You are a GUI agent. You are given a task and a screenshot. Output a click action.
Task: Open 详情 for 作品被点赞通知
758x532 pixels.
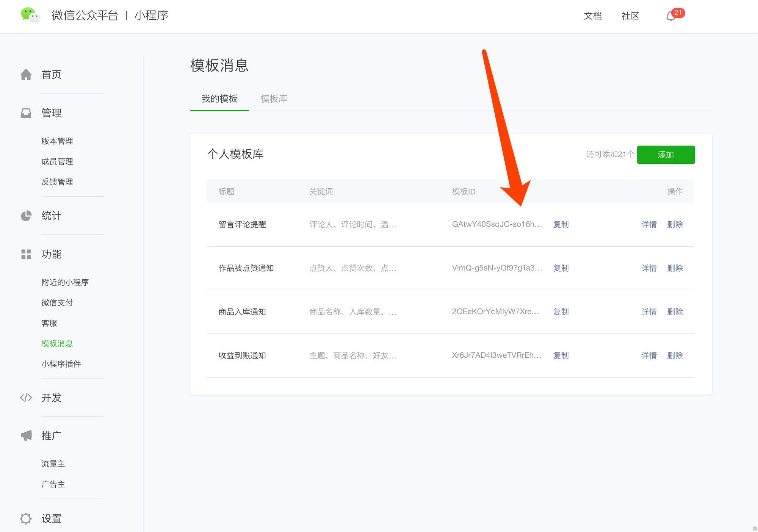click(x=648, y=268)
